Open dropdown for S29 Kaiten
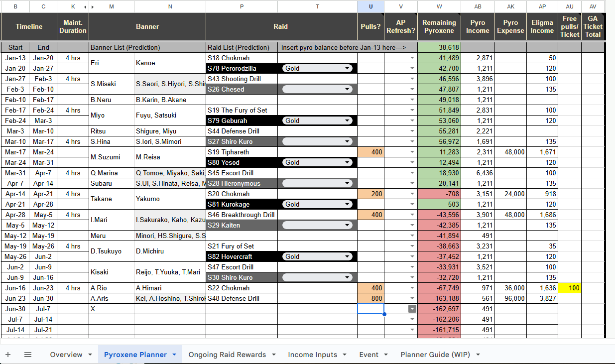Image resolution: width=615 pixels, height=364 pixels. pos(317,225)
